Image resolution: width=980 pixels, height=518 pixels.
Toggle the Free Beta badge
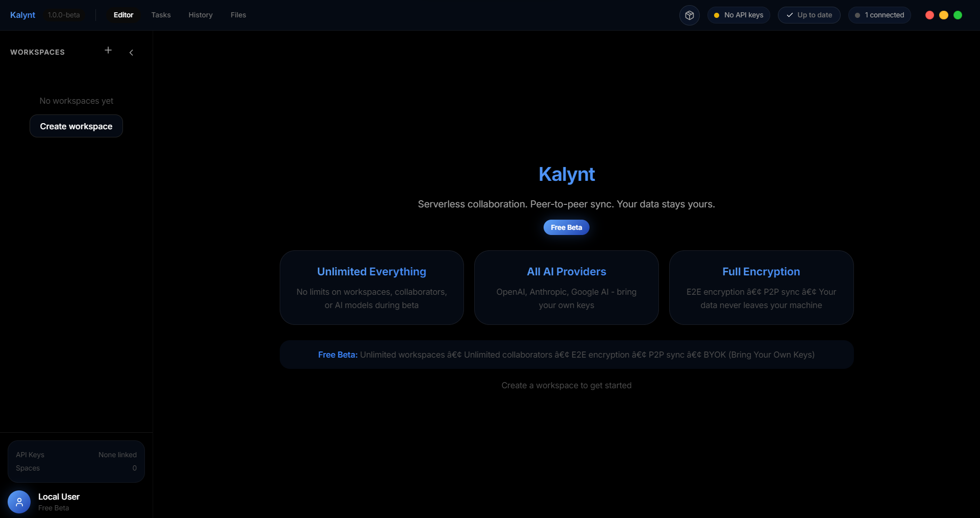coord(566,227)
